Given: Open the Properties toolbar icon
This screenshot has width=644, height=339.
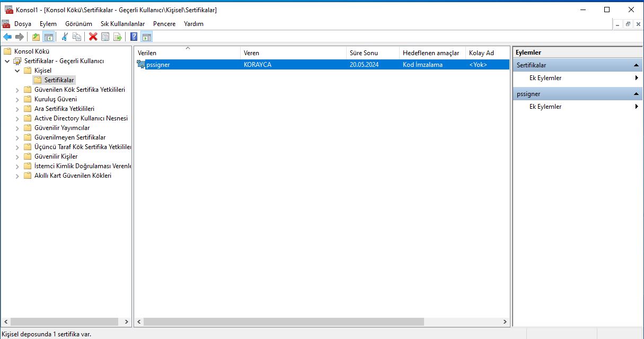Looking at the screenshot, I should pyautogui.click(x=105, y=36).
